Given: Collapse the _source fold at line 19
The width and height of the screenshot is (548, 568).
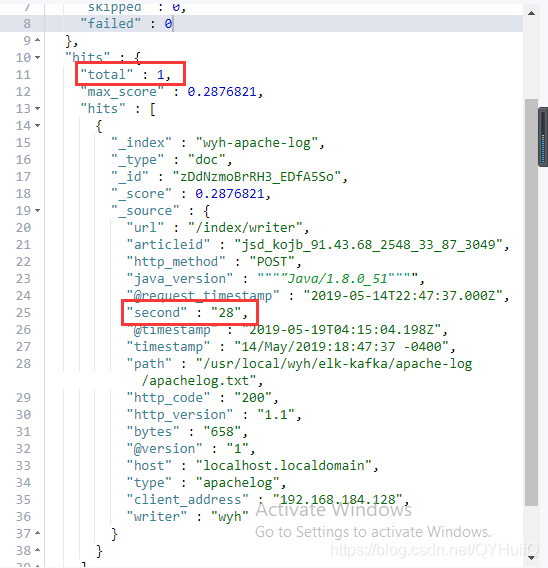Looking at the screenshot, I should coord(37,210).
